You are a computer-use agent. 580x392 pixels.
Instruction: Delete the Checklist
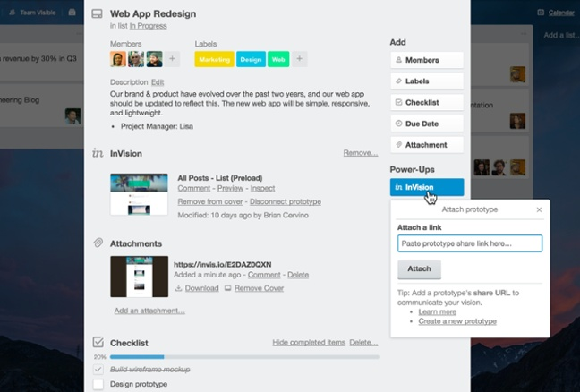tap(363, 343)
